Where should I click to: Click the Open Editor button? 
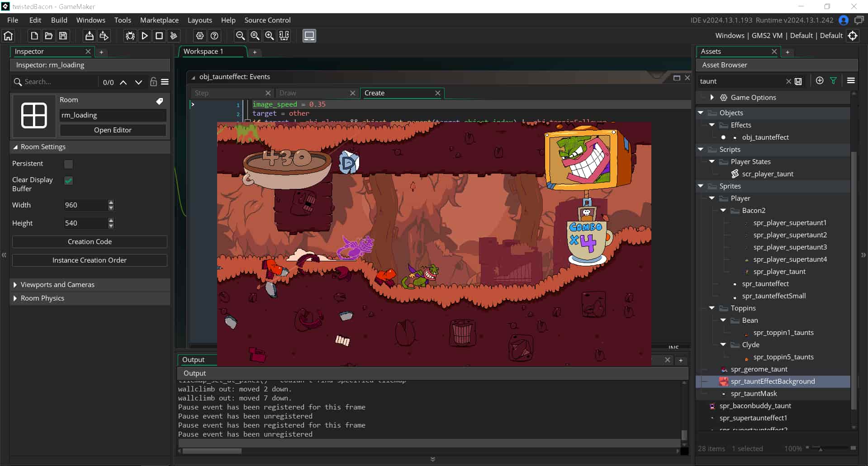pos(113,130)
